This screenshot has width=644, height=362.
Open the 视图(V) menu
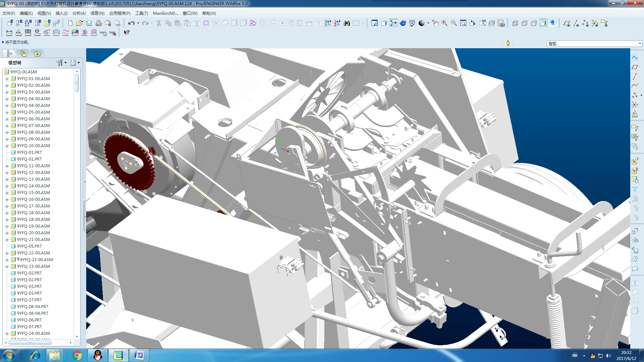44,13
